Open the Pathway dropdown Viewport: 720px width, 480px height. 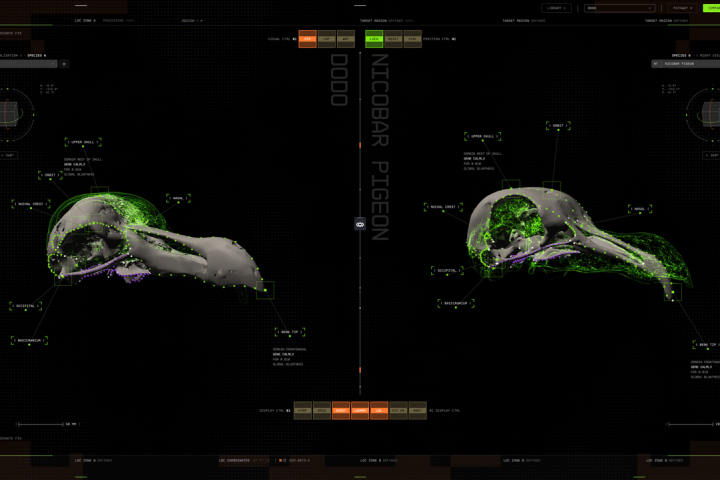(x=682, y=8)
